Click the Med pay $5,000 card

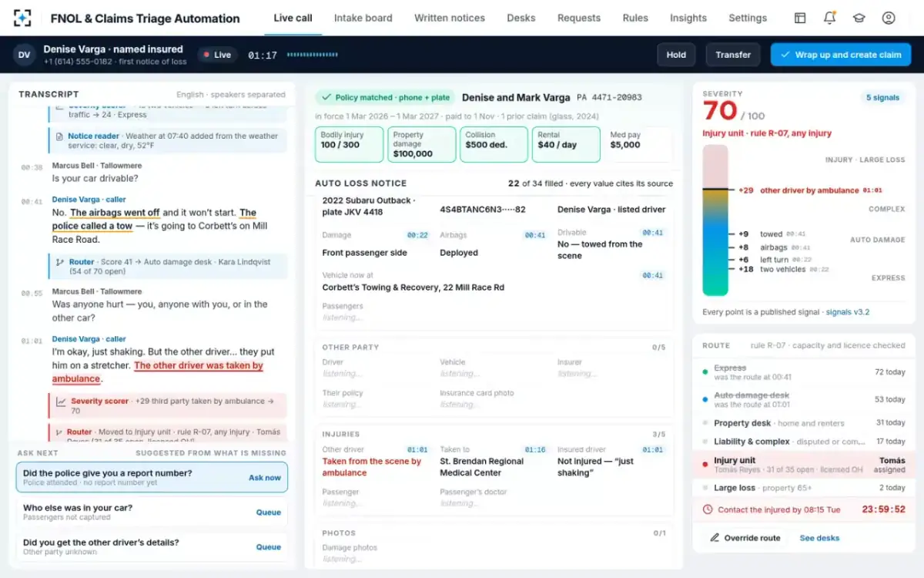pos(638,145)
